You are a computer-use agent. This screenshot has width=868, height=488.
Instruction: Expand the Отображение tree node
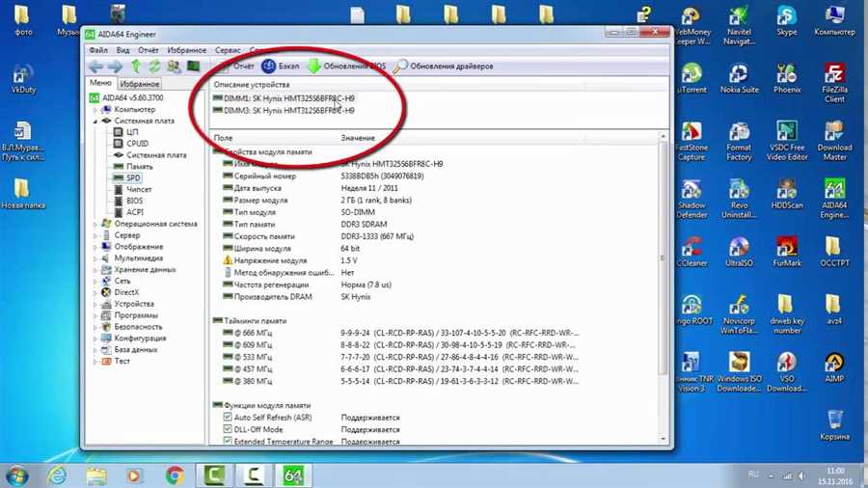(x=95, y=247)
